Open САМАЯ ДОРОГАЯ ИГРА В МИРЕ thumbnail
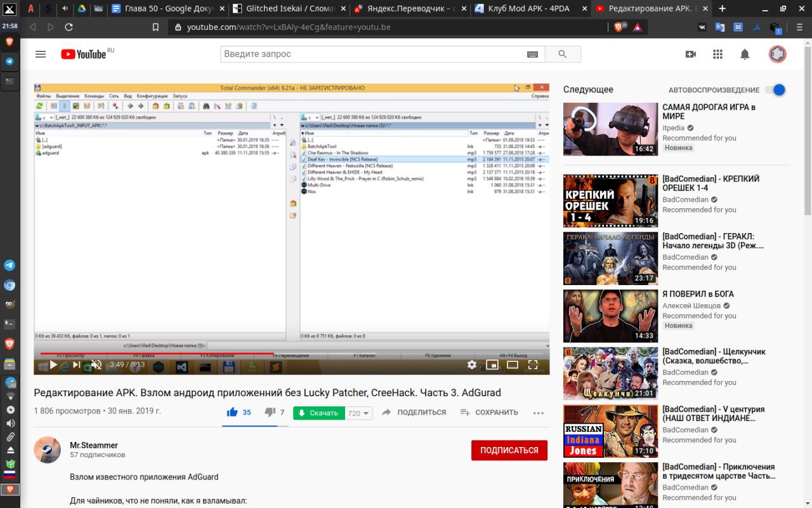812x508 pixels. coord(610,130)
